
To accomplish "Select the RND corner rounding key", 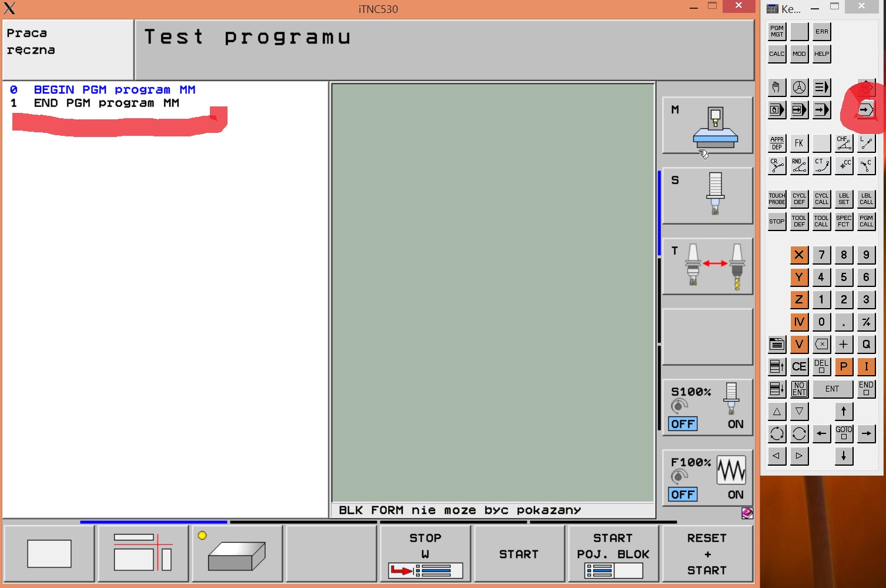I will (799, 165).
